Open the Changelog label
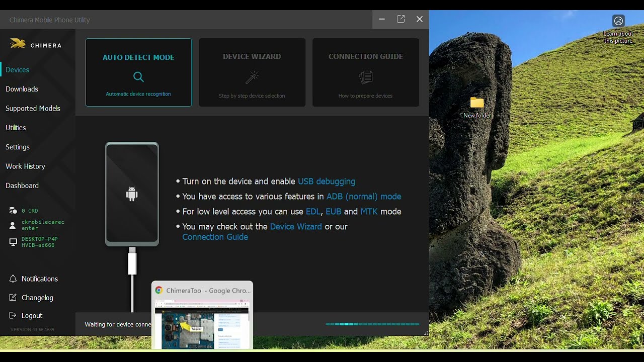Viewport: 644px width, 362px height. pos(37,298)
